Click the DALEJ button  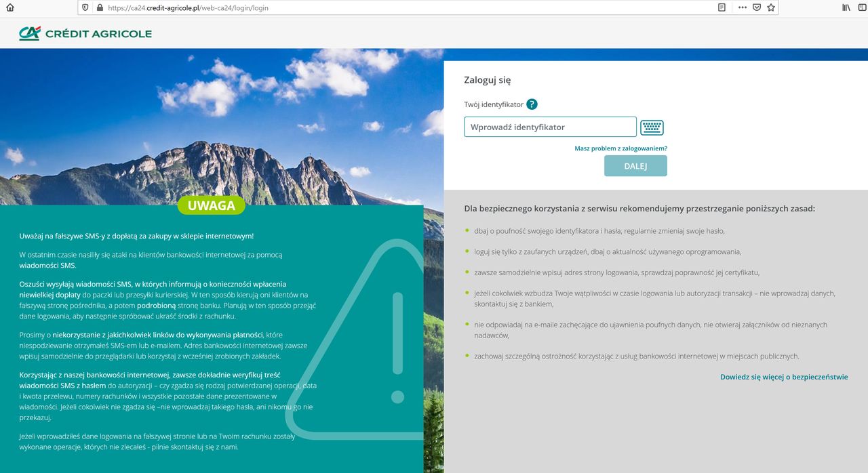(635, 166)
